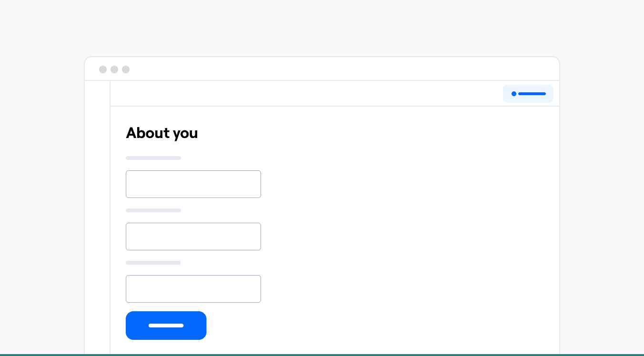Click the white text bar inside the blue button
The image size is (644, 356).
coord(166,326)
